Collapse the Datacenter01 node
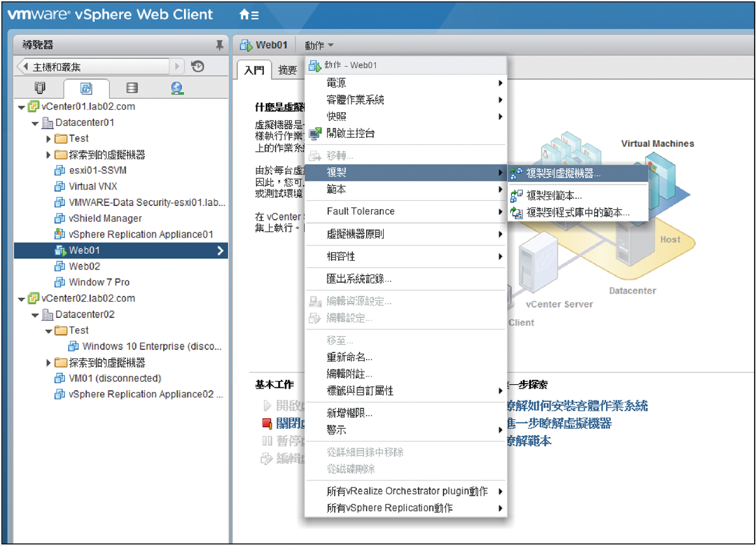 click(36, 123)
